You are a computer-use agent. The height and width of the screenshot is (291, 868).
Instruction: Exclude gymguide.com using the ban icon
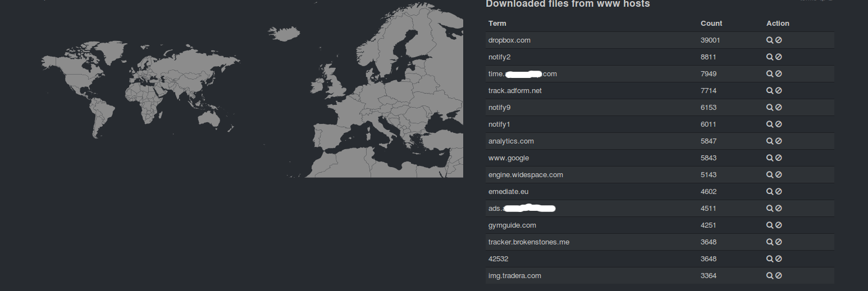(779, 225)
